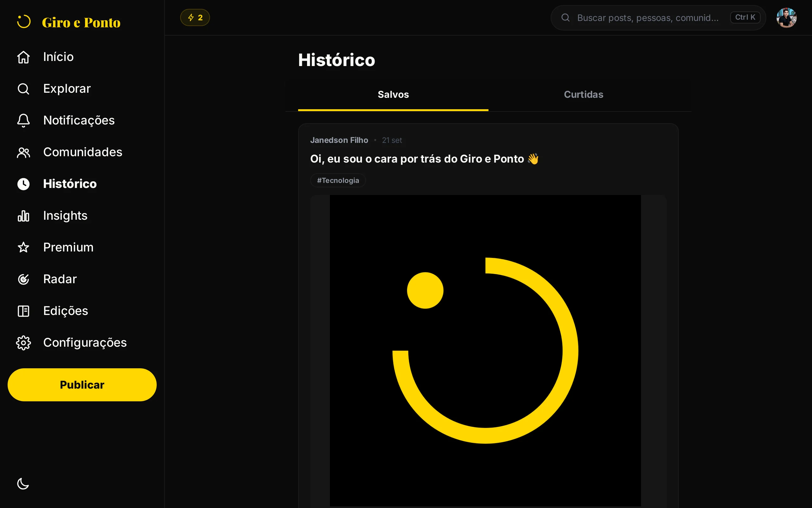Click the Configurações gear icon
Image resolution: width=812 pixels, height=508 pixels.
(x=23, y=343)
